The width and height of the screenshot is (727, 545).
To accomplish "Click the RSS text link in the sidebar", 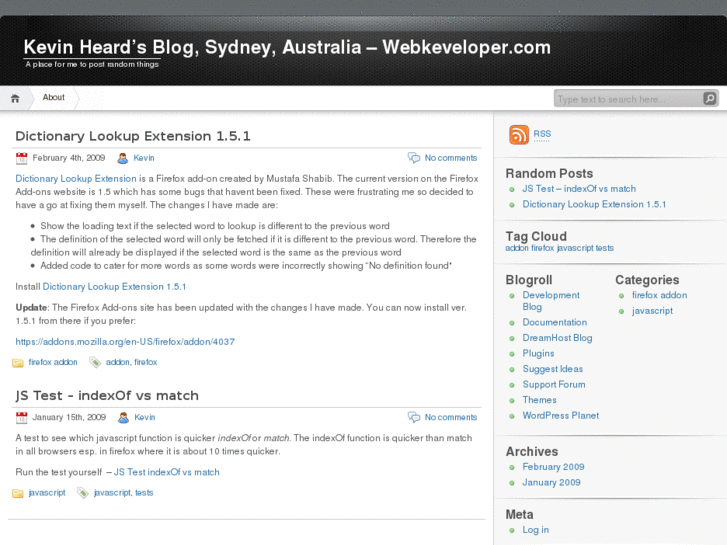I will click(x=542, y=134).
